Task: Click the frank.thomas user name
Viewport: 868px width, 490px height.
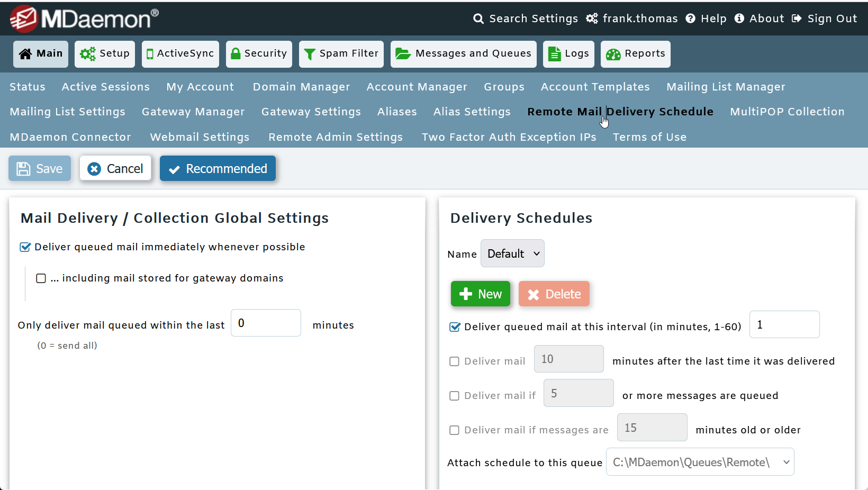Action: [640, 19]
